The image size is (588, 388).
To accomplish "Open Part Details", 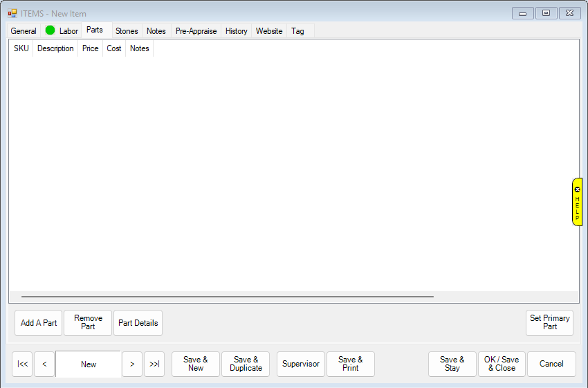I will (x=138, y=323).
